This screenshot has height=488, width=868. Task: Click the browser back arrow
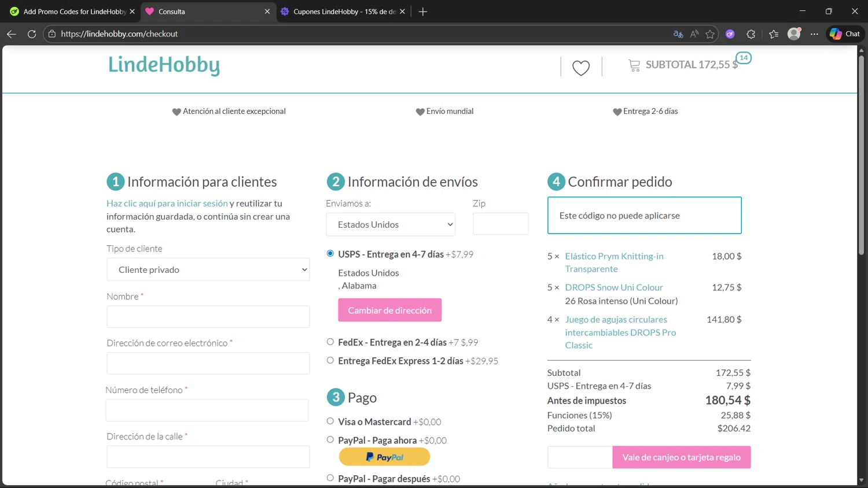[12, 34]
